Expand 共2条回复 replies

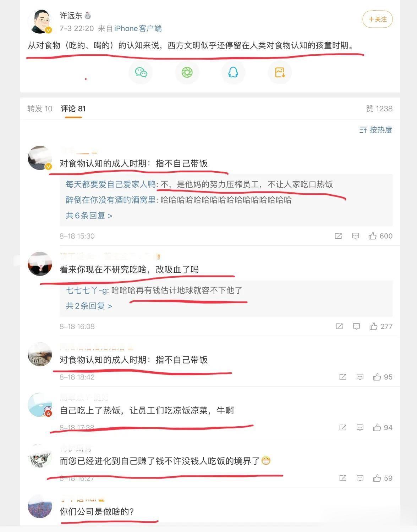[x=89, y=306]
